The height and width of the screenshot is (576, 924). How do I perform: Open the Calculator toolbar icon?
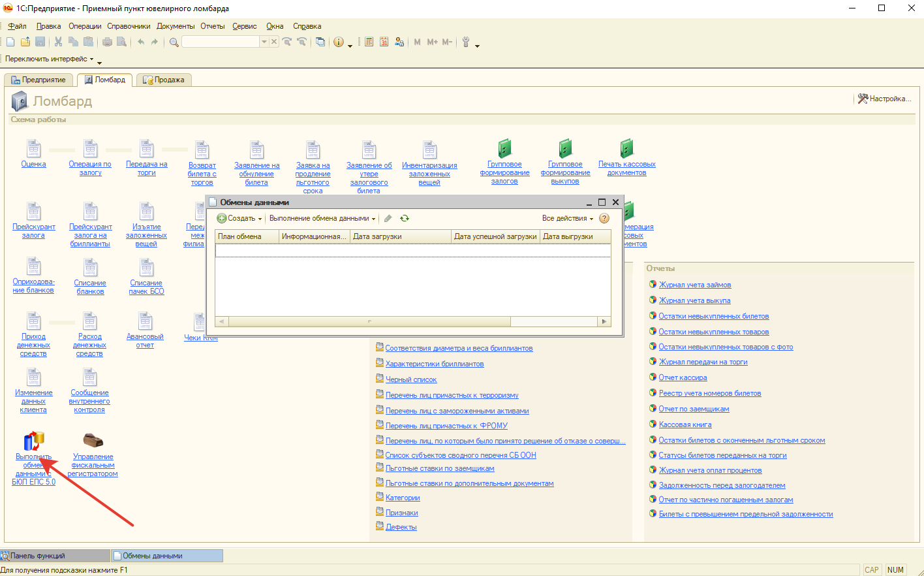point(369,42)
